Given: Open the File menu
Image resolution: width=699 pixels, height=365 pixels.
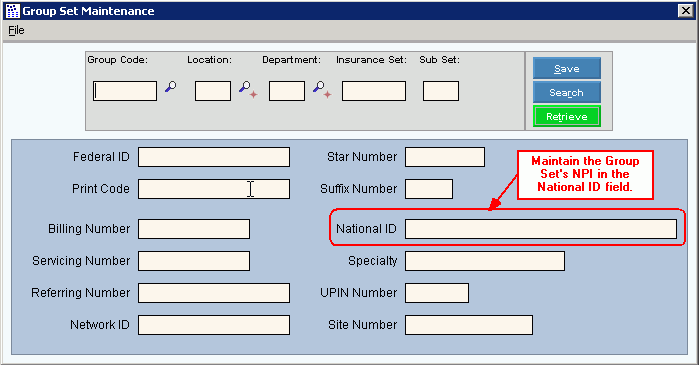Looking at the screenshot, I should click(16, 30).
